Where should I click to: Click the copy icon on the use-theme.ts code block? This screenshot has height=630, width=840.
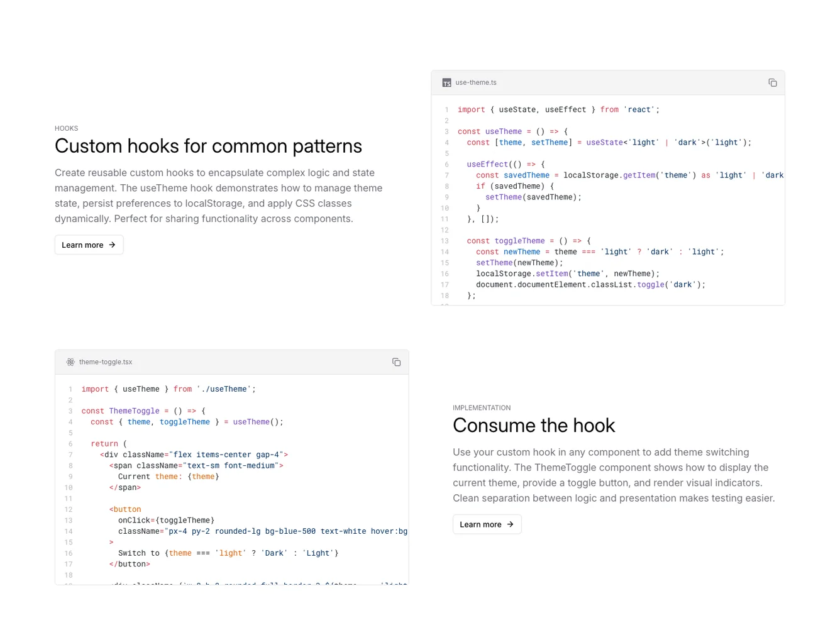tap(772, 82)
